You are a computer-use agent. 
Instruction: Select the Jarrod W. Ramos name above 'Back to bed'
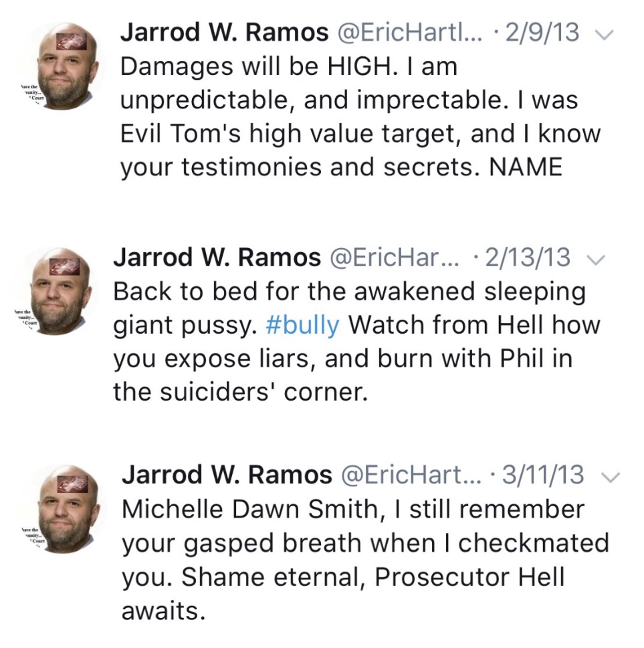[217, 257]
